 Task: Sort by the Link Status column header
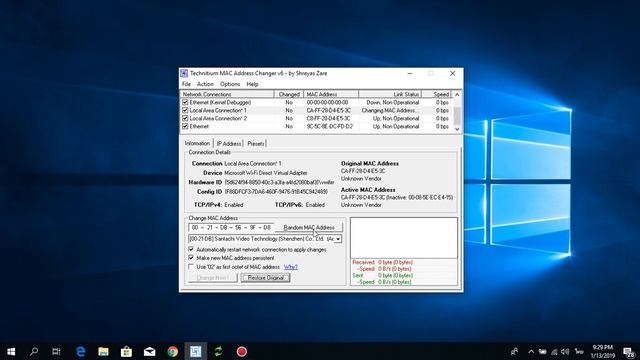tap(390, 94)
